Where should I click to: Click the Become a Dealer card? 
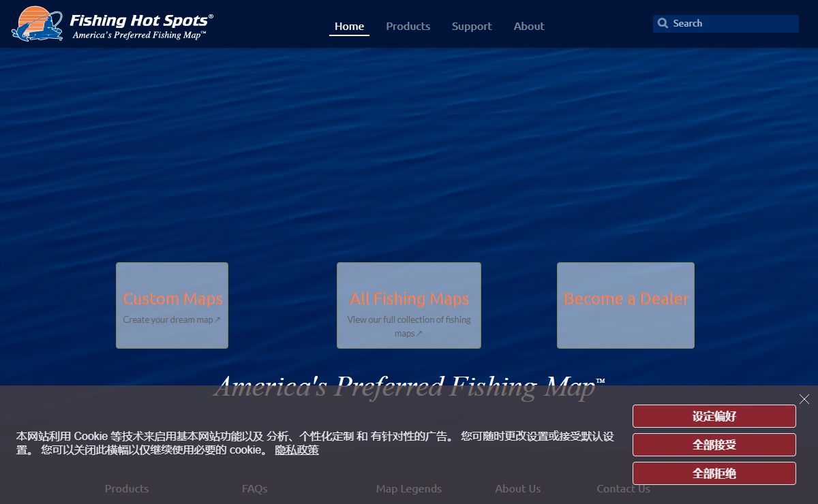point(626,305)
